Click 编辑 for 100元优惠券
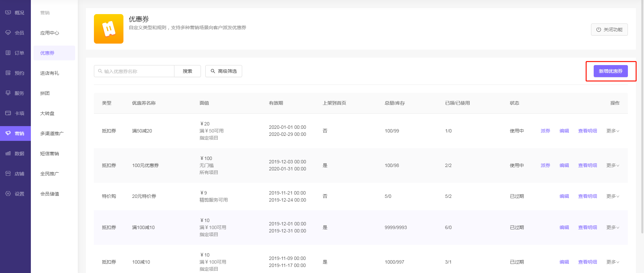644x273 pixels. pyautogui.click(x=564, y=165)
